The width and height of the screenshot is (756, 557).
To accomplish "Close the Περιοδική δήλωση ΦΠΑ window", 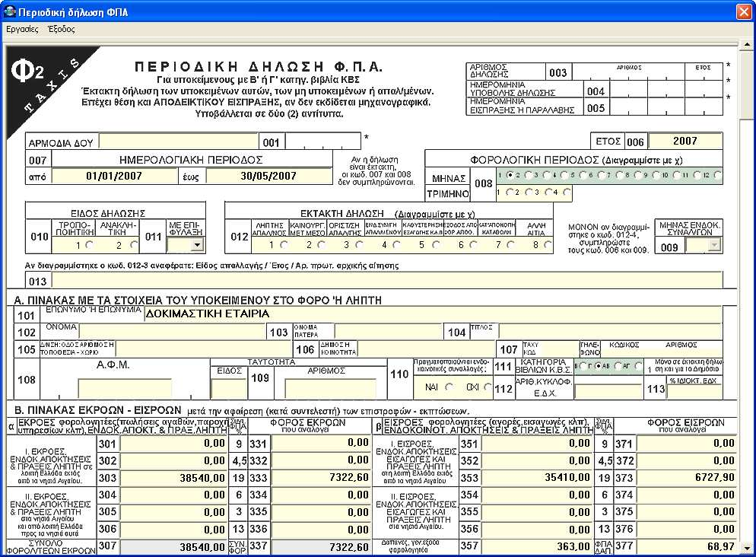I will [x=744, y=11].
